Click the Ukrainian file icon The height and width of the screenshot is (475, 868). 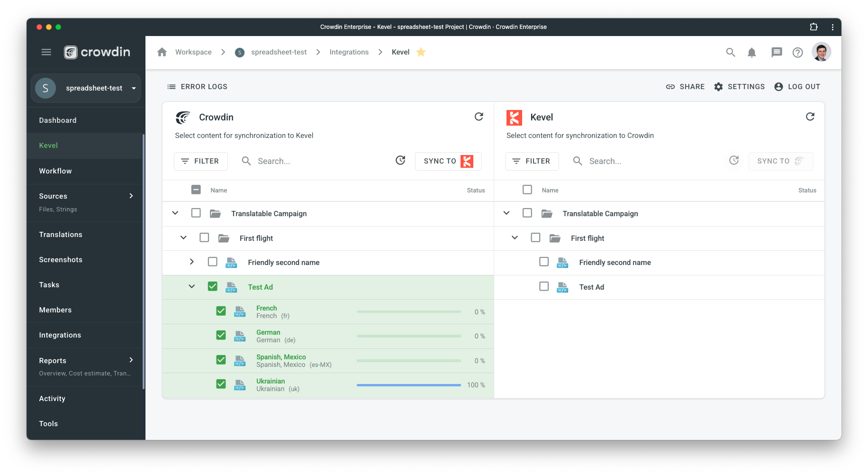click(240, 385)
